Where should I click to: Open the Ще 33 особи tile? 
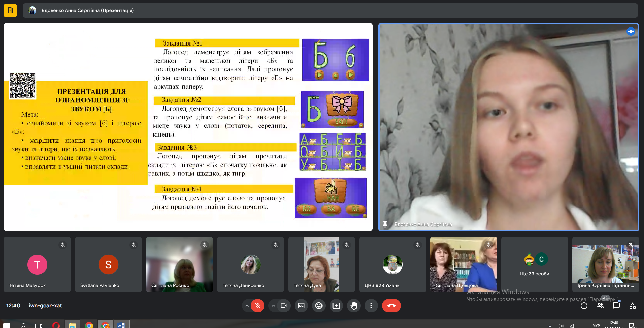click(535, 264)
